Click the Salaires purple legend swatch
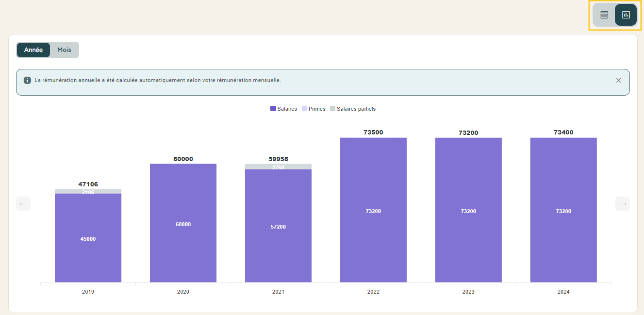Viewport: 644px width, 315px height. coord(273,109)
